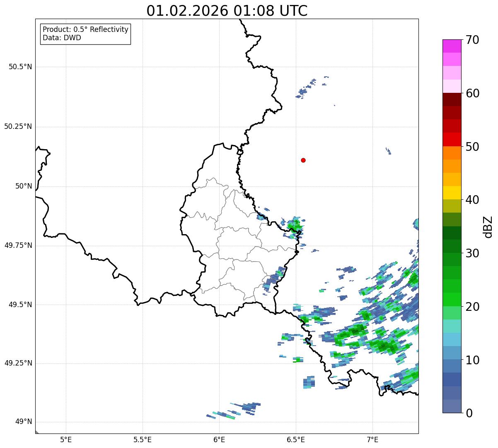Click the 50.25°N latitude label
Viewport: 498px width, 448px height.
tap(18, 126)
